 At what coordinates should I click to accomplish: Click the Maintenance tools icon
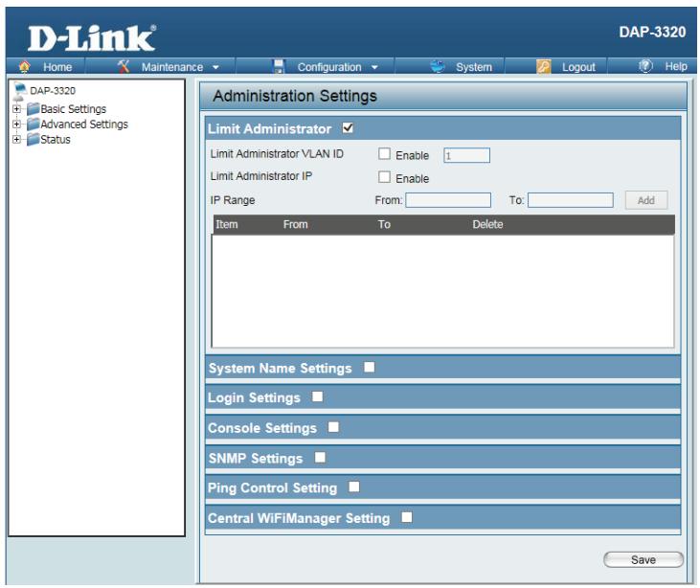124,66
